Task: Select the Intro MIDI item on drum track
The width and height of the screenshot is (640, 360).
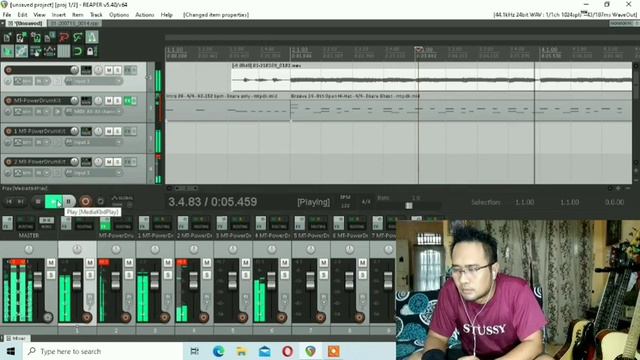Action: (228, 107)
